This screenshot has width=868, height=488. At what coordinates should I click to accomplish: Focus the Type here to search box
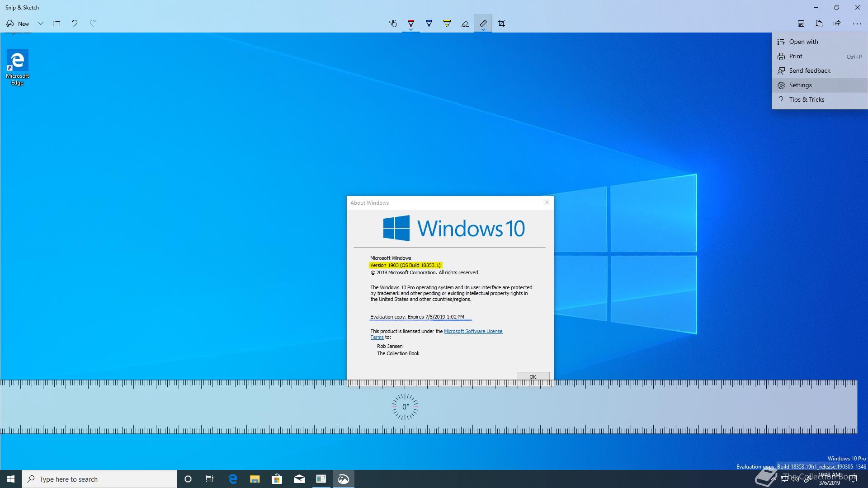coord(99,479)
